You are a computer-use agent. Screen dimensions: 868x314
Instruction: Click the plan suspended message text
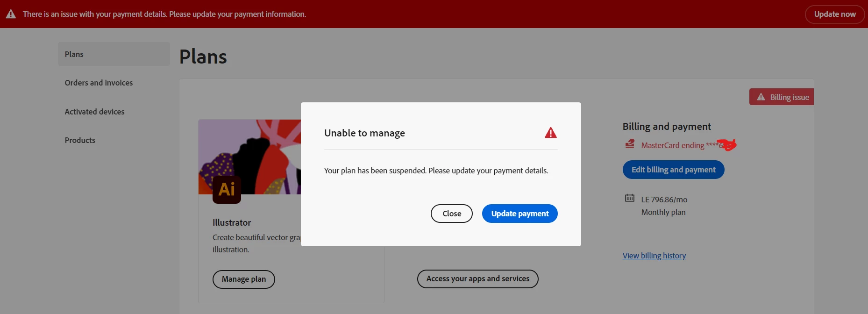pyautogui.click(x=436, y=171)
